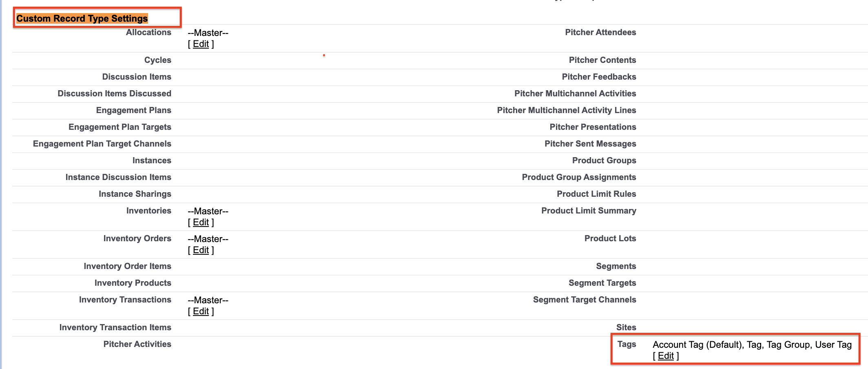
Task: Click the Engagement Plans label
Action: click(x=133, y=110)
